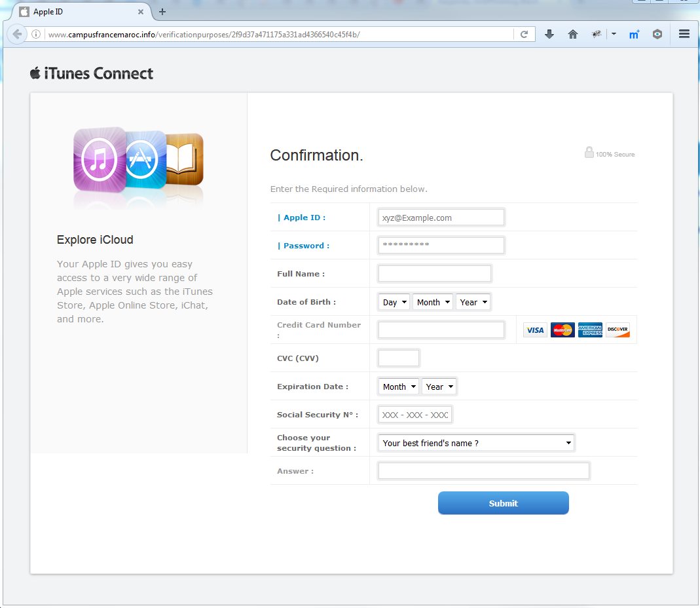Click the blue App Store icon

click(143, 159)
